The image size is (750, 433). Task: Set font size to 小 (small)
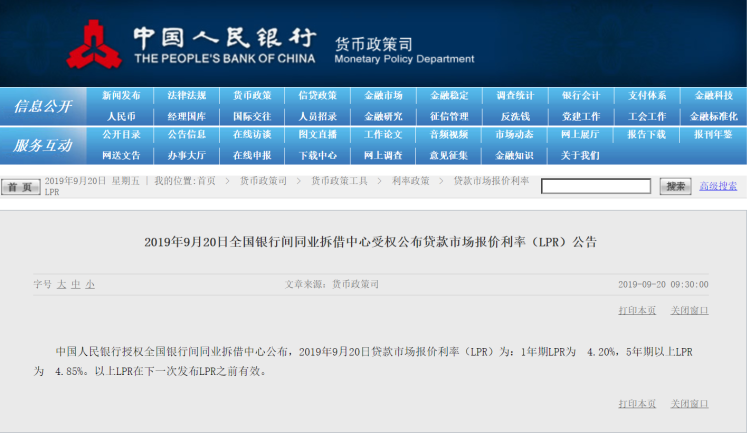click(90, 284)
